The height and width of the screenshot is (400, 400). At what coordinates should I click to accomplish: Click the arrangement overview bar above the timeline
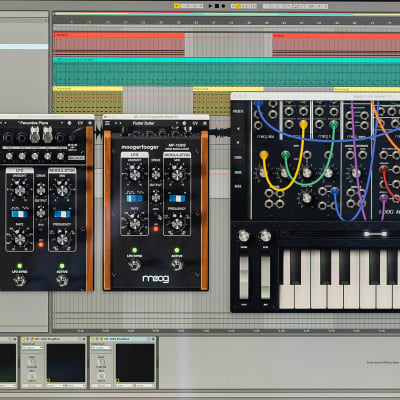pyautogui.click(x=226, y=14)
